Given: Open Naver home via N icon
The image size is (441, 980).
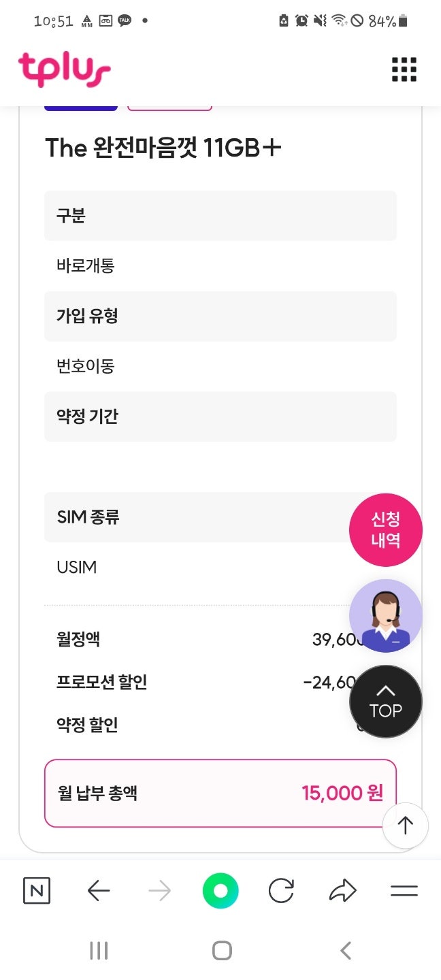Looking at the screenshot, I should click(x=37, y=891).
